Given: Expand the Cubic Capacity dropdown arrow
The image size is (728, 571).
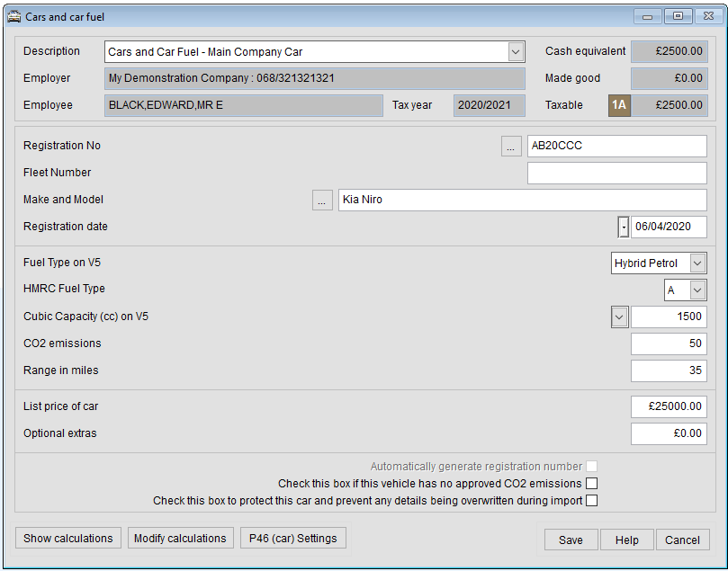Looking at the screenshot, I should click(x=619, y=317).
